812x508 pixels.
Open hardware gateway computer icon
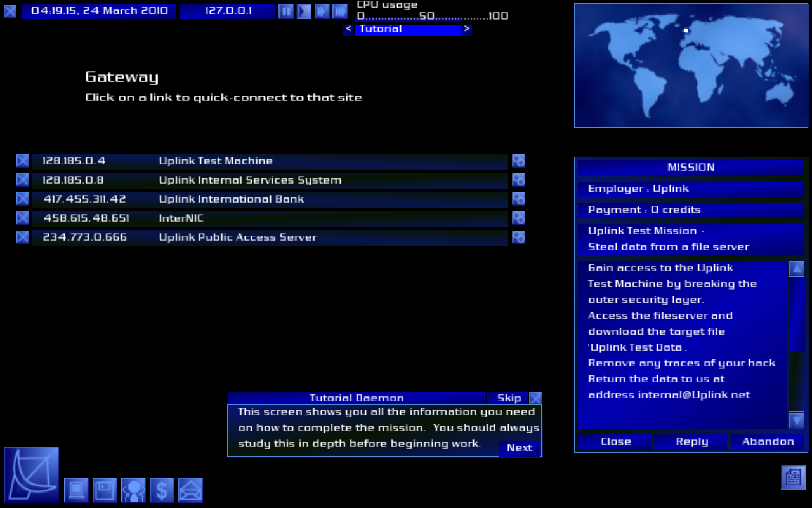click(x=76, y=490)
